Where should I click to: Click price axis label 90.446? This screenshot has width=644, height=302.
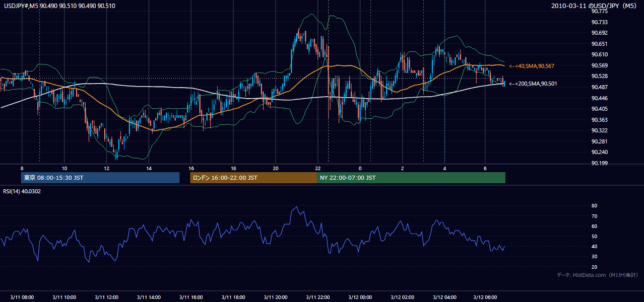pos(600,98)
